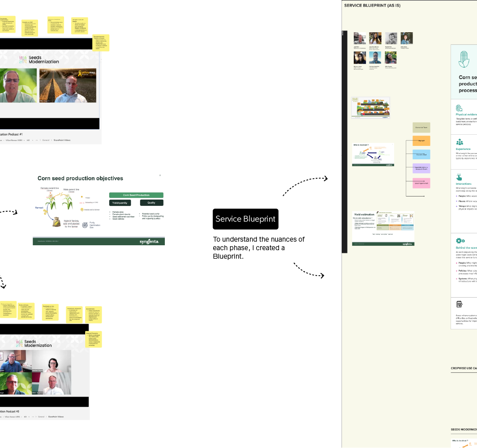Click the Behind the scenes gears icon
This screenshot has height=448, width=477.
click(460, 241)
